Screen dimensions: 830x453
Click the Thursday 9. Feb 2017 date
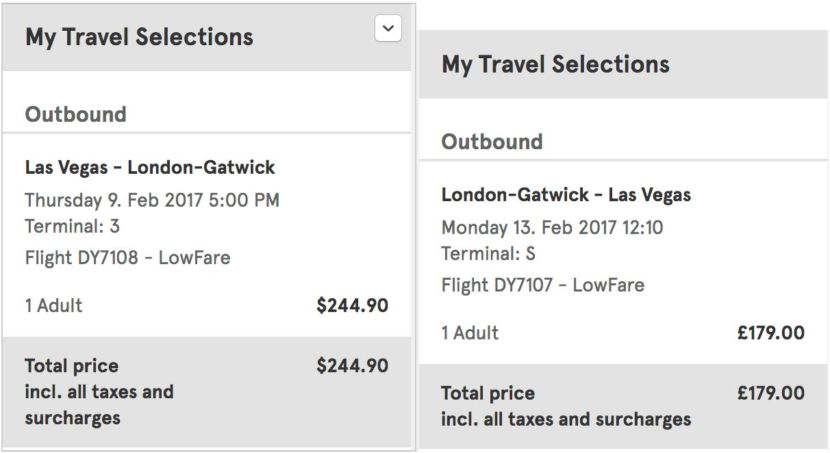pyautogui.click(x=152, y=199)
